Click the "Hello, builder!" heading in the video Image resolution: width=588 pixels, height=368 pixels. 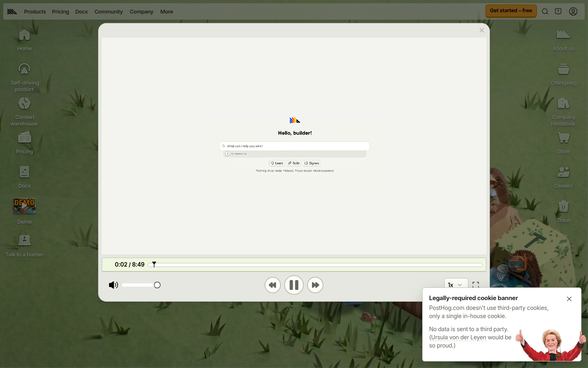(295, 133)
